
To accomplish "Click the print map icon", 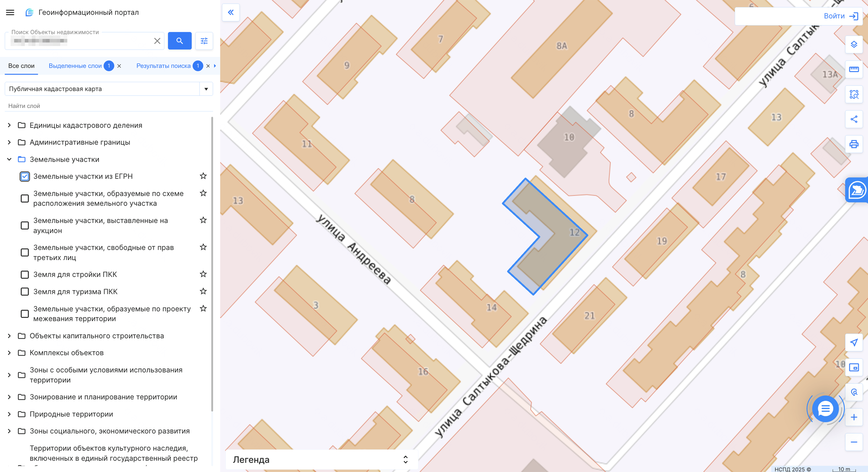I will [x=854, y=144].
